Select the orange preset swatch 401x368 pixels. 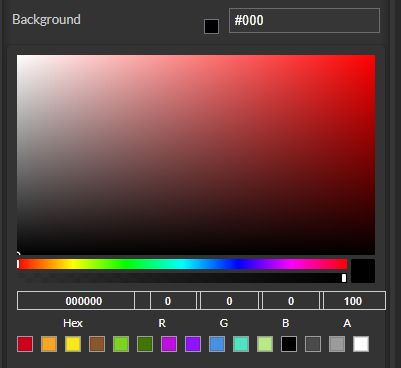(x=49, y=344)
